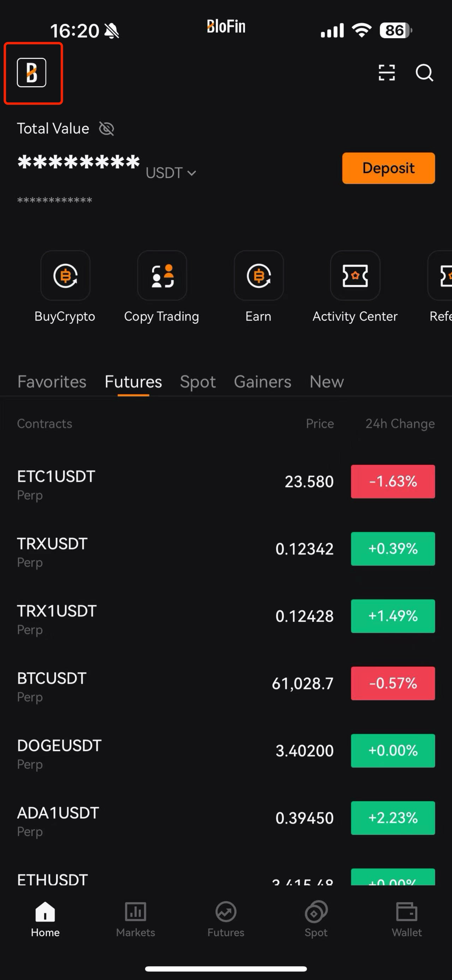Open Markets in bottom navigation

[x=135, y=920]
